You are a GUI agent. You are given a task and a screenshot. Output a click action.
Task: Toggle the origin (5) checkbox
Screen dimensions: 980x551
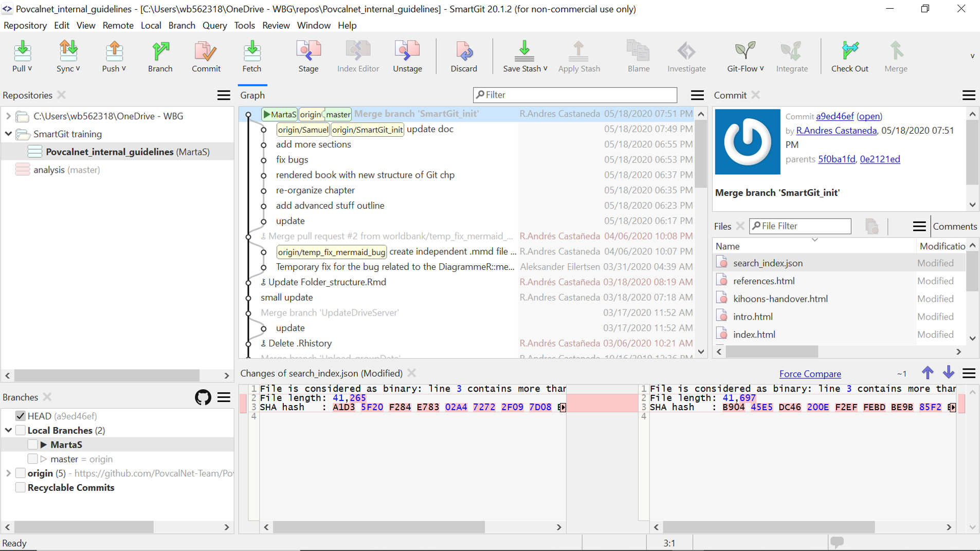coord(21,473)
